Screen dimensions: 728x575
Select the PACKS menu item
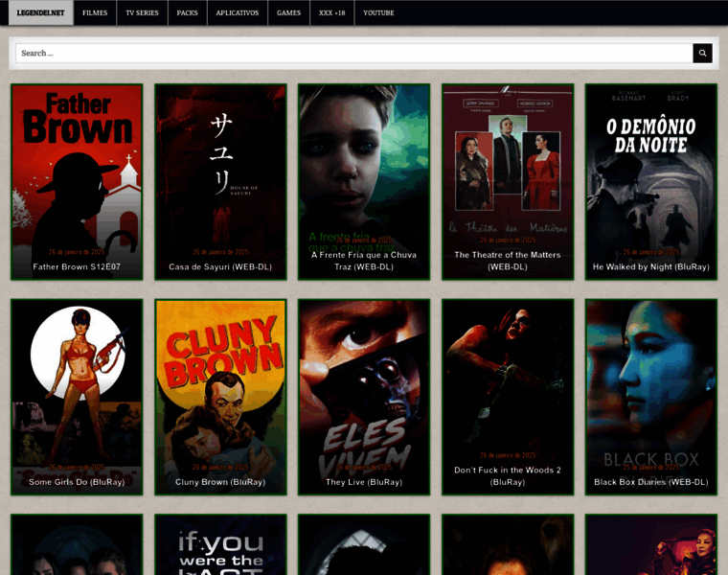point(187,13)
